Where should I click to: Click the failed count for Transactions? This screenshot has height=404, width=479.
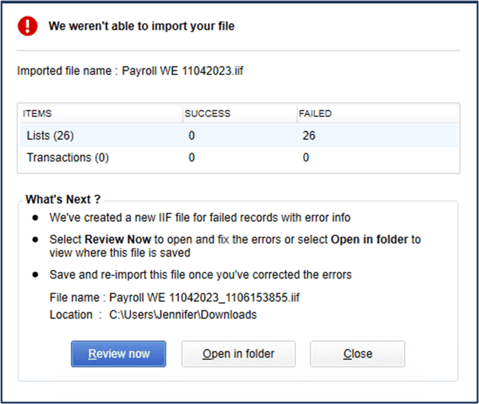pos(306,157)
